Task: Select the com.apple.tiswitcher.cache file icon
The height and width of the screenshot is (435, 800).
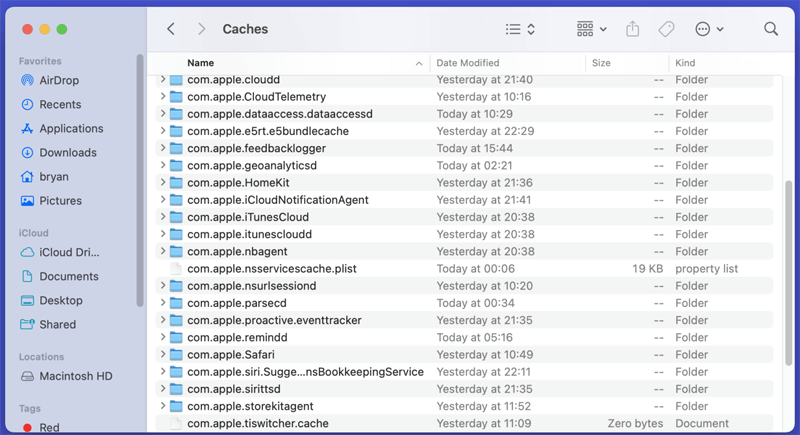Action: tap(176, 423)
